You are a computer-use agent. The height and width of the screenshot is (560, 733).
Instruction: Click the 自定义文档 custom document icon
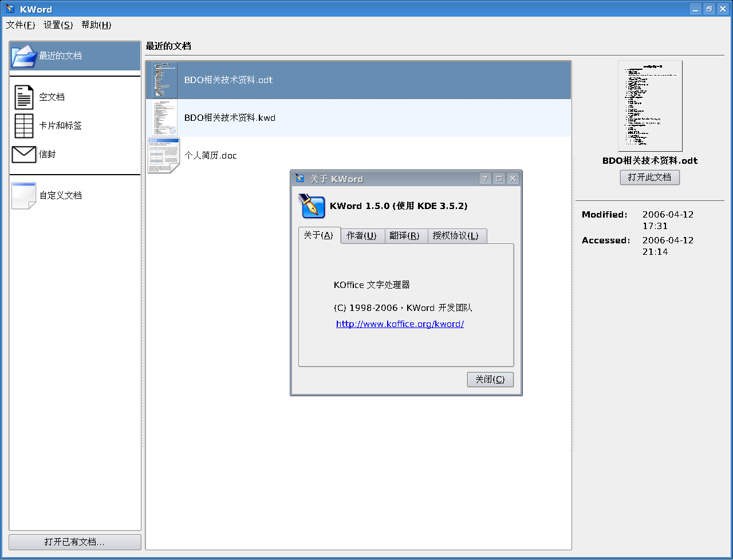click(24, 195)
